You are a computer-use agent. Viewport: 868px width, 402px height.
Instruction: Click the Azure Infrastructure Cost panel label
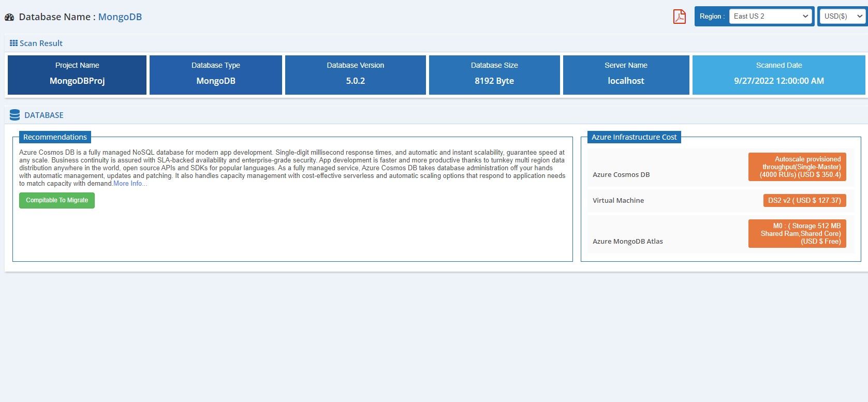[634, 137]
